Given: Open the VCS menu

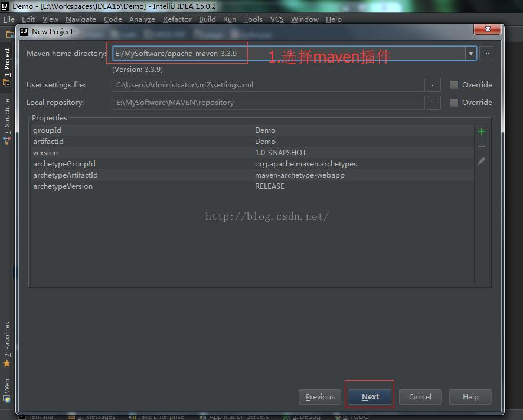Looking at the screenshot, I should pyautogui.click(x=277, y=19).
